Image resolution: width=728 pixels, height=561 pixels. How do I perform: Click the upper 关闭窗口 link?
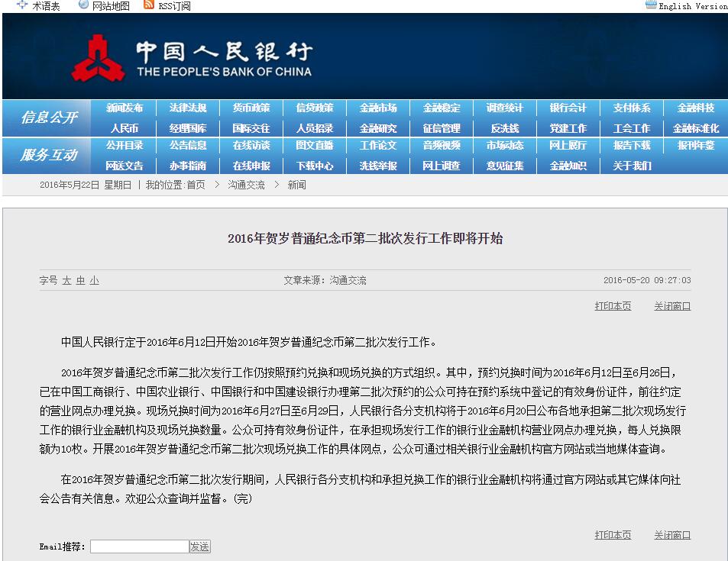pyautogui.click(x=672, y=306)
